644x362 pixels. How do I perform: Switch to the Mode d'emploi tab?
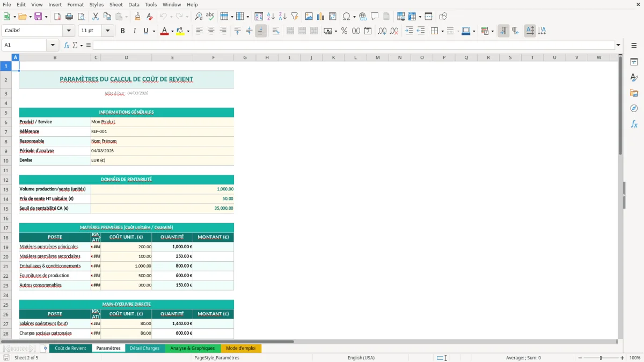coord(240,348)
